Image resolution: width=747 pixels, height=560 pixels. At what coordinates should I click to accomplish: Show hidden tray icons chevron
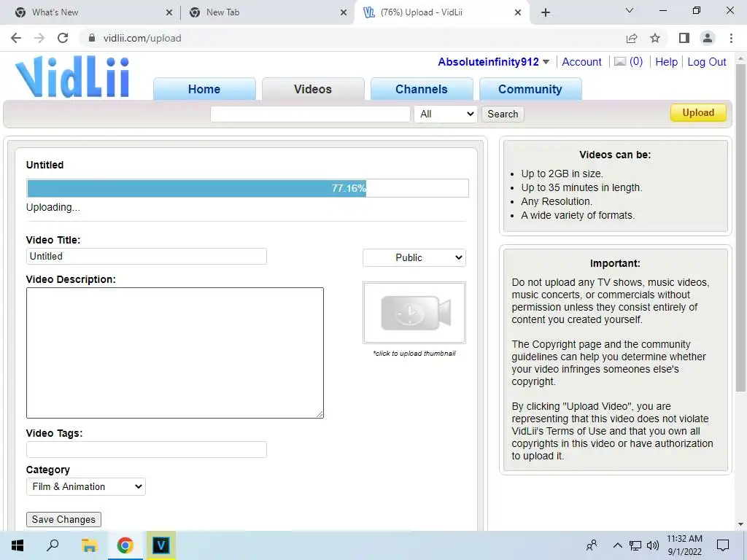click(x=617, y=545)
